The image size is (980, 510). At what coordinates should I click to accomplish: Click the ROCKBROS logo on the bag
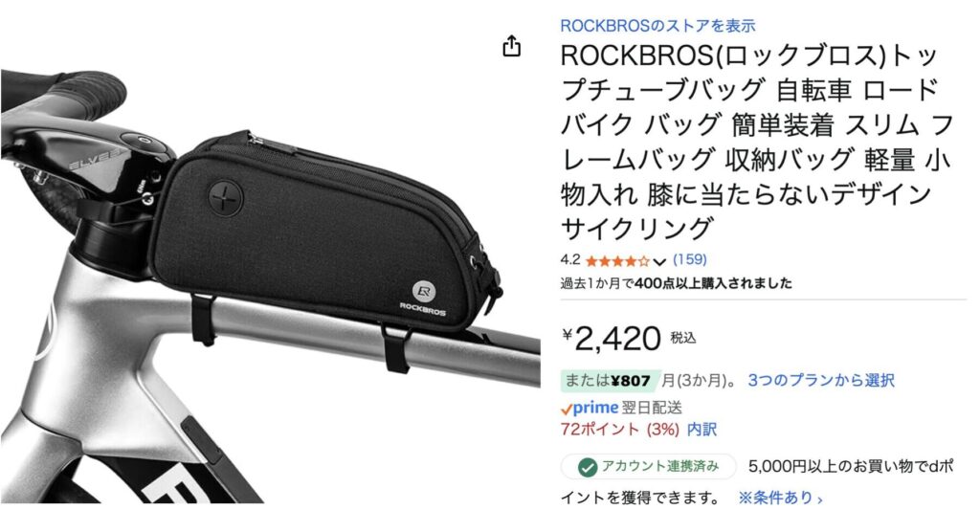click(x=423, y=298)
